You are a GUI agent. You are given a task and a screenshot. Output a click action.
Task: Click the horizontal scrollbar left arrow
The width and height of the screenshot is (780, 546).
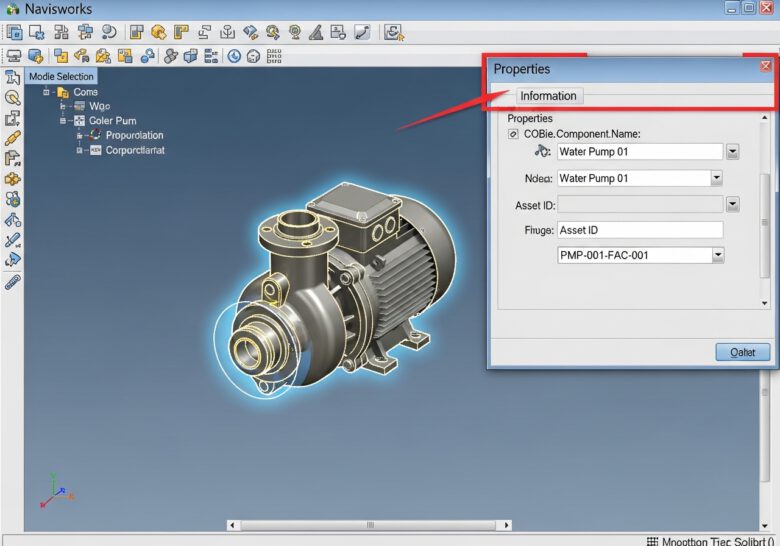[232, 525]
